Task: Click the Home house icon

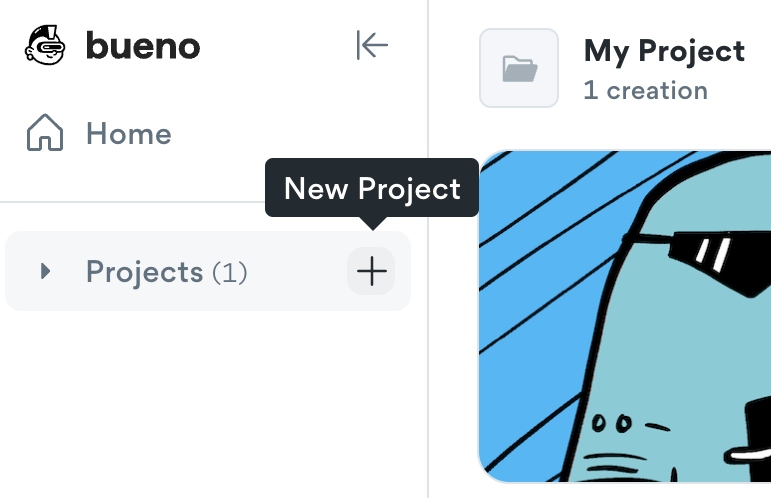Action: tap(45, 134)
